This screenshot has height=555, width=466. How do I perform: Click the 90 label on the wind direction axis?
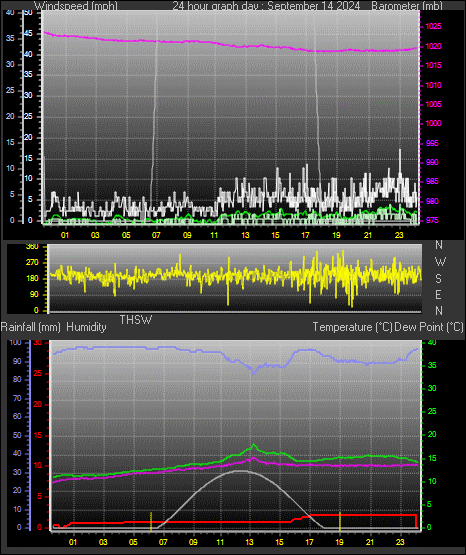(x=34, y=294)
